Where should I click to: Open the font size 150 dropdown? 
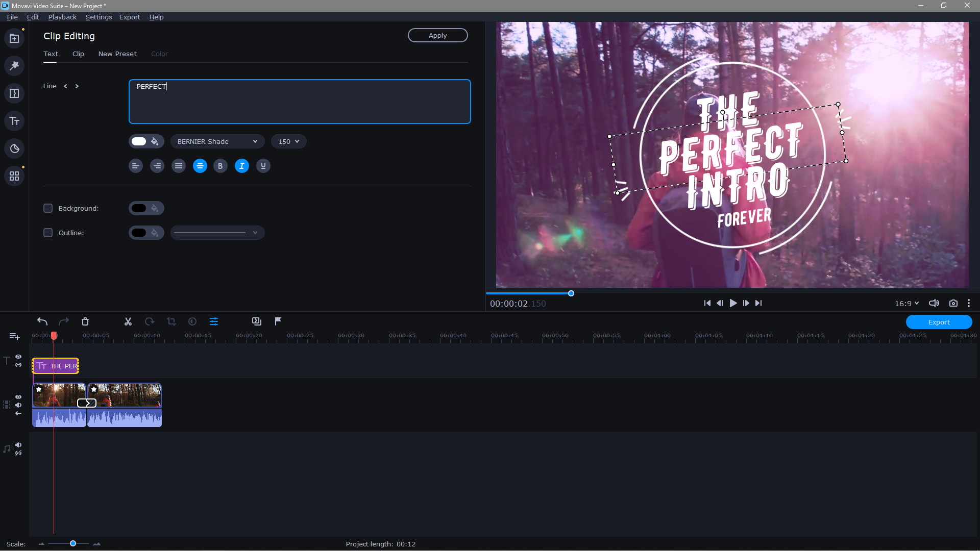[x=288, y=141]
